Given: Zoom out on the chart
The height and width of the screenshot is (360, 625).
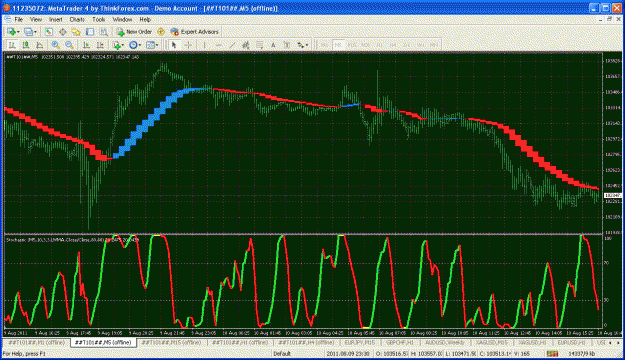Looking at the screenshot, I should (x=69, y=45).
